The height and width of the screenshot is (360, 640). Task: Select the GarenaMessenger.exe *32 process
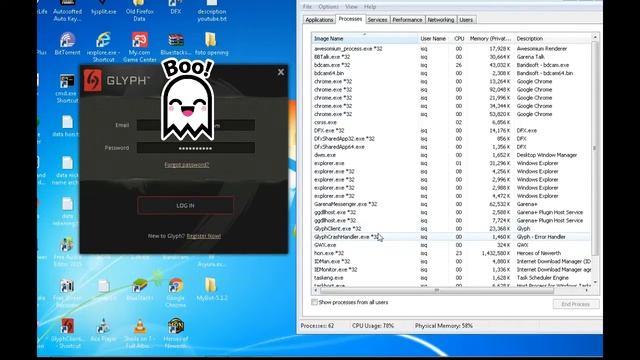pyautogui.click(x=451, y=204)
